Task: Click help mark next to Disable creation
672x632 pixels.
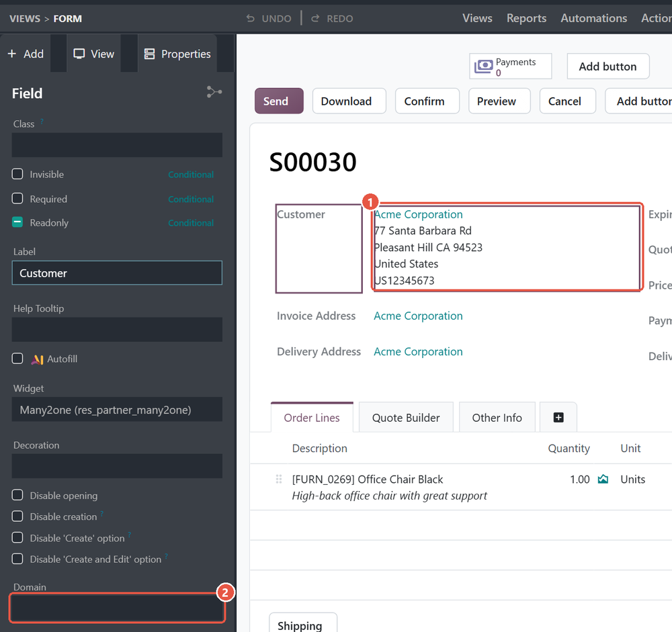Action: pos(101,513)
